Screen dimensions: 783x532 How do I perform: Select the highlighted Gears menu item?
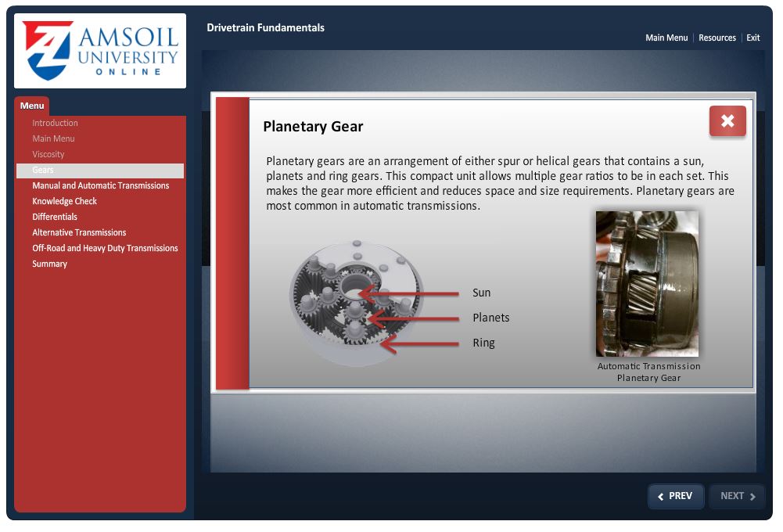100,171
